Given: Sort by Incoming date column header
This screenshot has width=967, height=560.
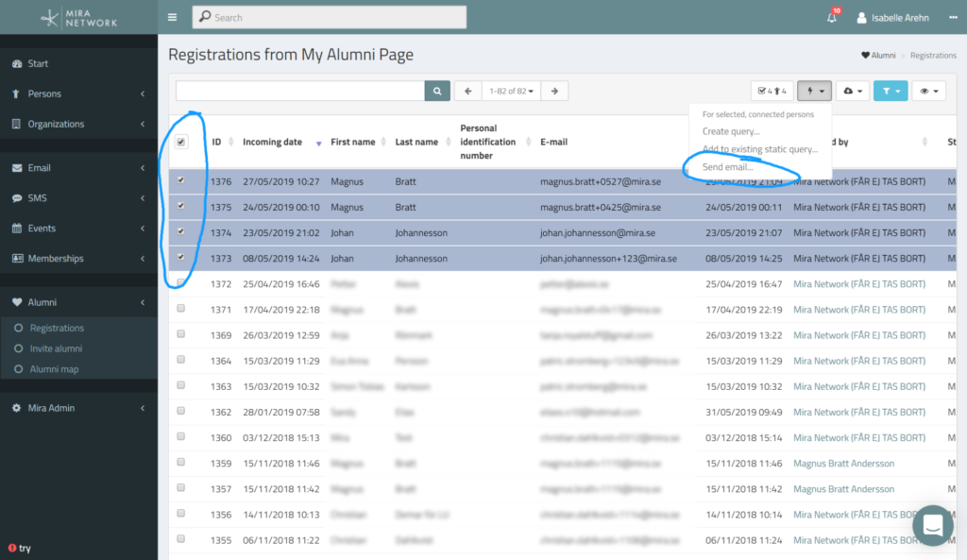Looking at the screenshot, I should [273, 142].
